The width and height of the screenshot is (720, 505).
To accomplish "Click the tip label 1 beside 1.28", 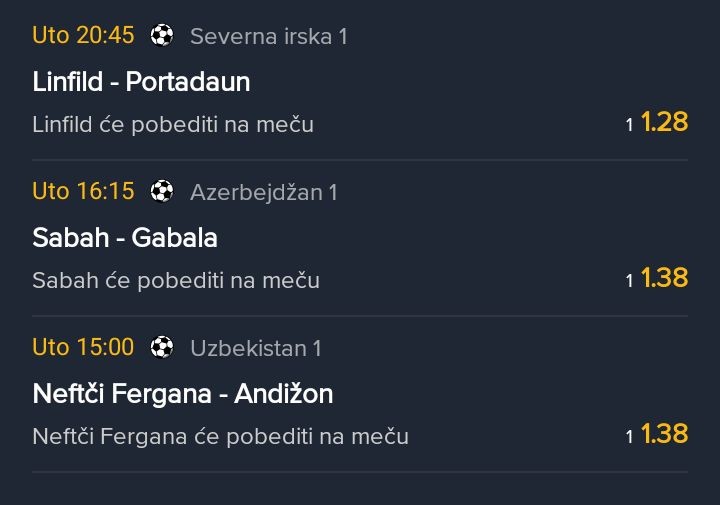I will tap(630, 126).
